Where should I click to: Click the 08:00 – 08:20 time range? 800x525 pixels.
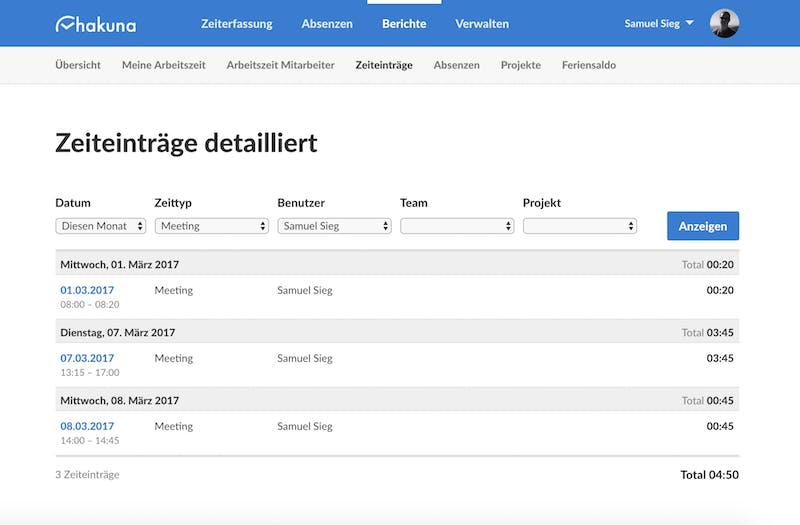point(90,305)
